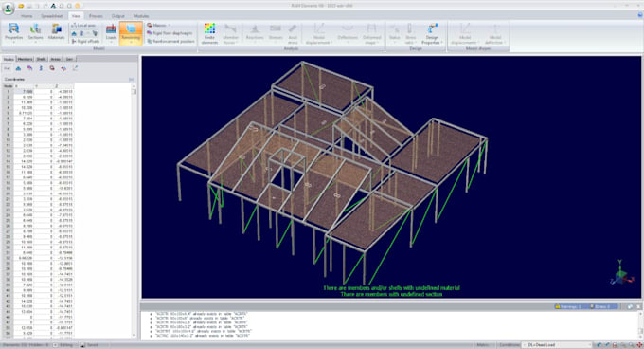This screenshot has width=644, height=349.
Task: Open the Materials display option
Action: pos(56,33)
